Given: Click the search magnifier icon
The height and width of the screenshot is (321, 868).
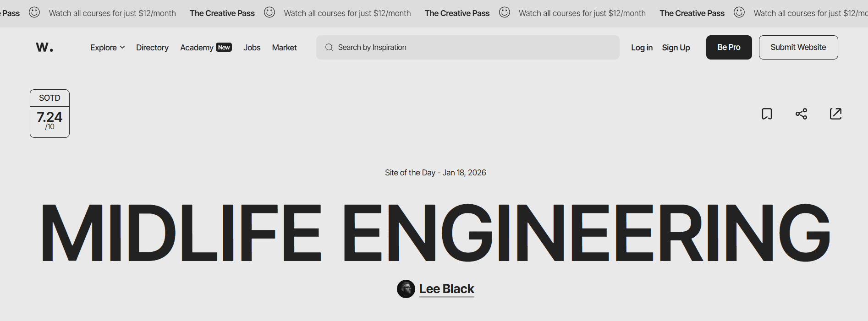Looking at the screenshot, I should tap(329, 47).
